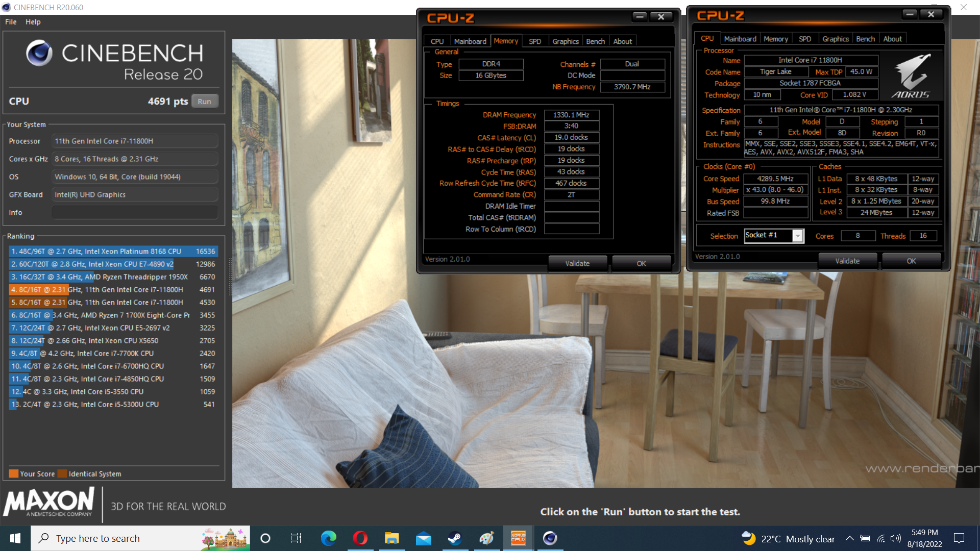Click the weather widget 22°C Mostly clear
Viewport: 980px width, 551px height.
[x=788, y=539]
